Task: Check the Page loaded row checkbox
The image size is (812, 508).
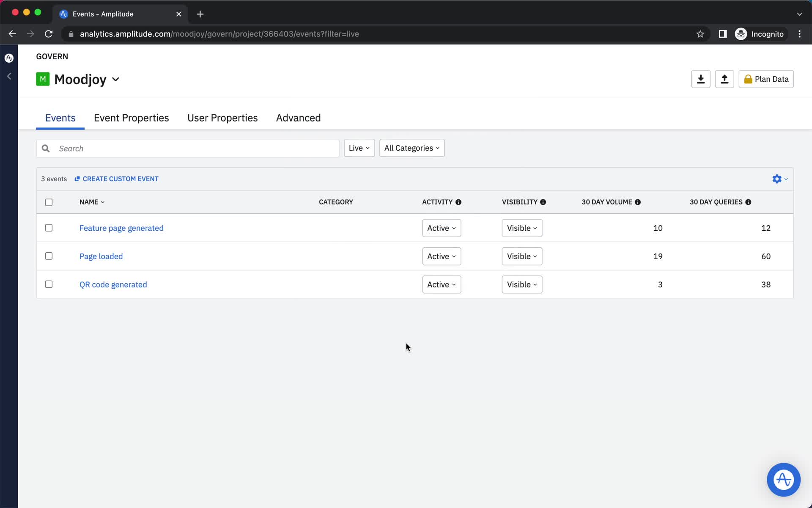Action: coord(49,256)
